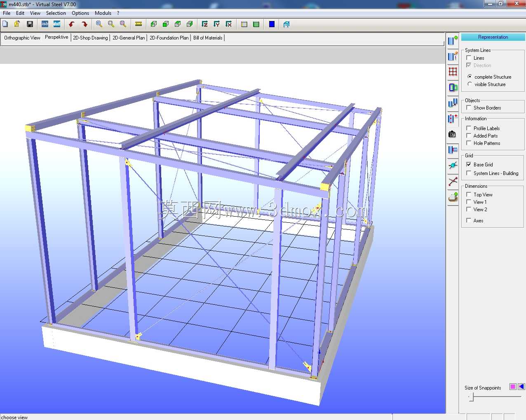
Task: Switch to Perspektive tab
Action: tap(56, 37)
